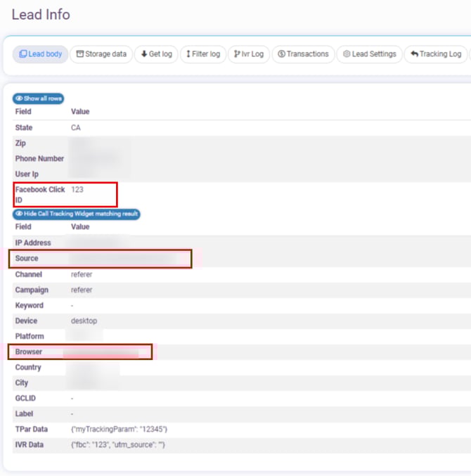This screenshot has height=476, width=471.
Task: Click the Lead Info page heading
Action: point(41,14)
